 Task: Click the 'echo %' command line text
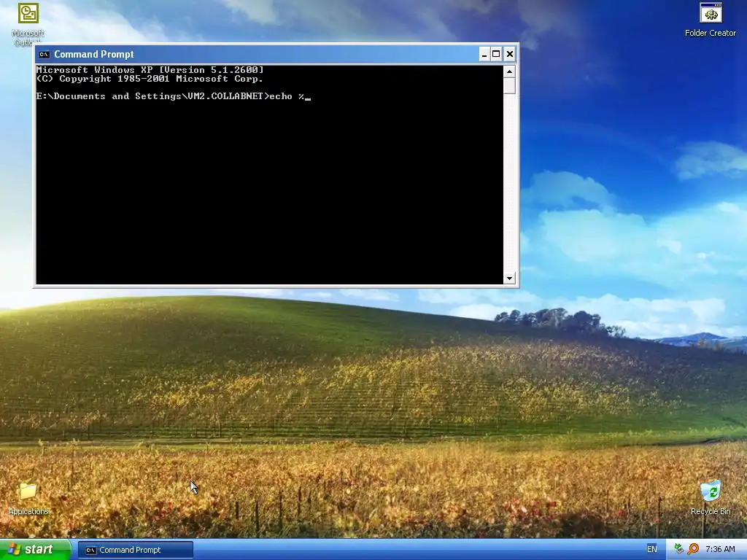point(287,96)
